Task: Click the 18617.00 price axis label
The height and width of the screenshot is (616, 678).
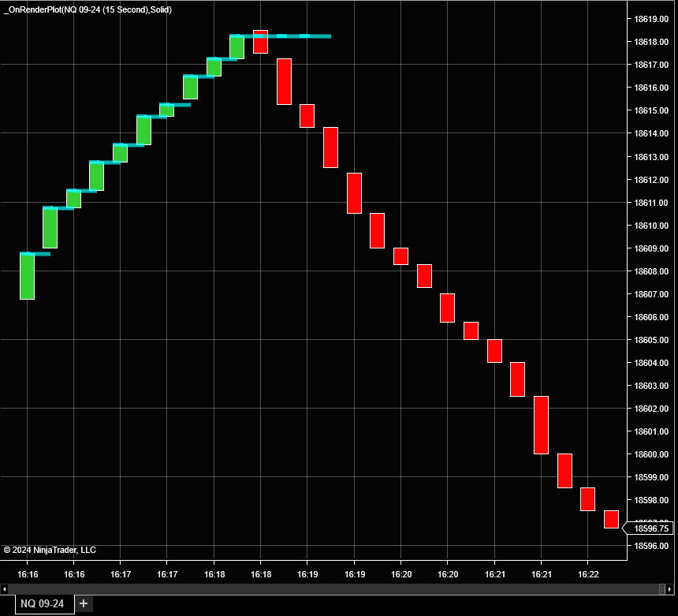Action: [x=651, y=65]
